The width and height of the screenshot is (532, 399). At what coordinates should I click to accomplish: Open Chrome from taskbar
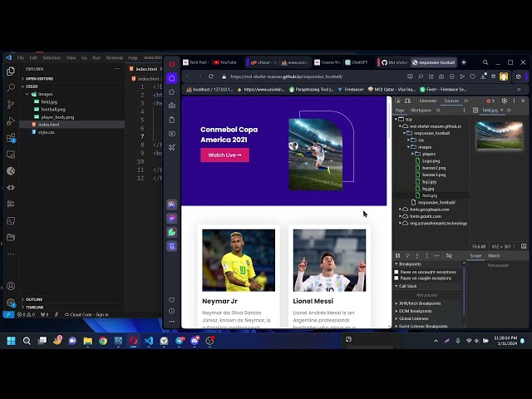[x=103, y=341]
